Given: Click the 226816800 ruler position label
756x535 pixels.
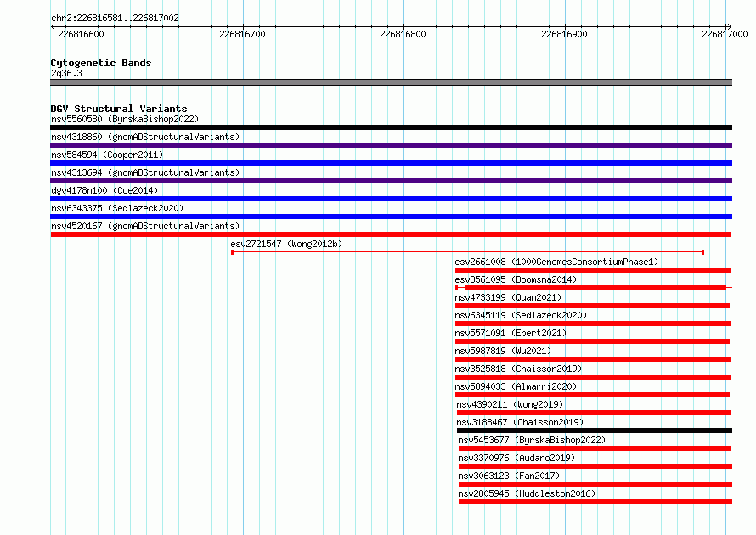Looking at the screenshot, I should pyautogui.click(x=403, y=34).
